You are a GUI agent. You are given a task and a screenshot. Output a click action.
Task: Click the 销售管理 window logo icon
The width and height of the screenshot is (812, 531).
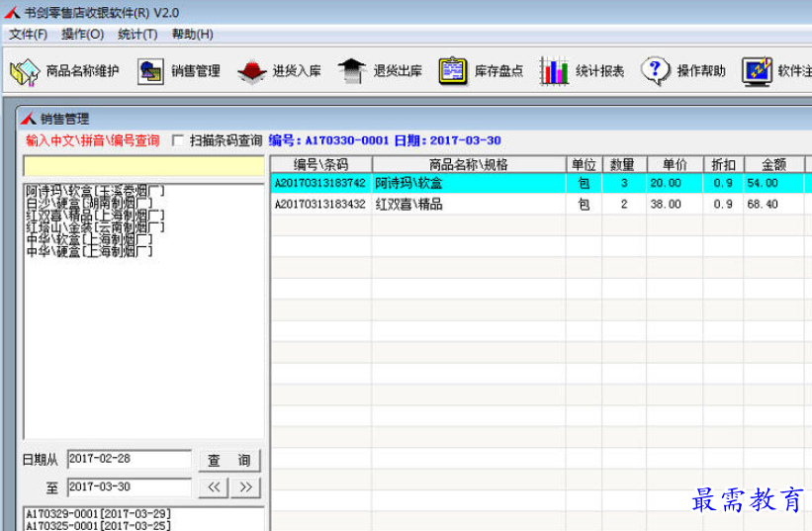point(29,119)
